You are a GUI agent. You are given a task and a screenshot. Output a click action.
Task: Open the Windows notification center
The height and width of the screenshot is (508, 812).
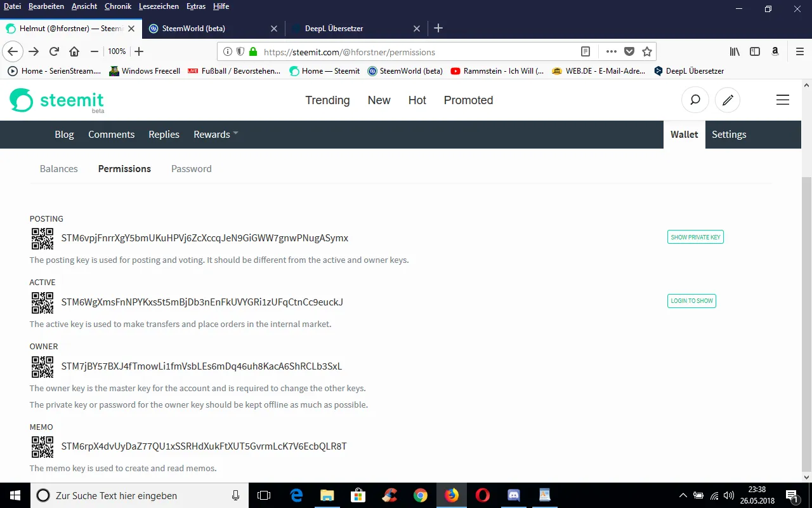(x=792, y=495)
